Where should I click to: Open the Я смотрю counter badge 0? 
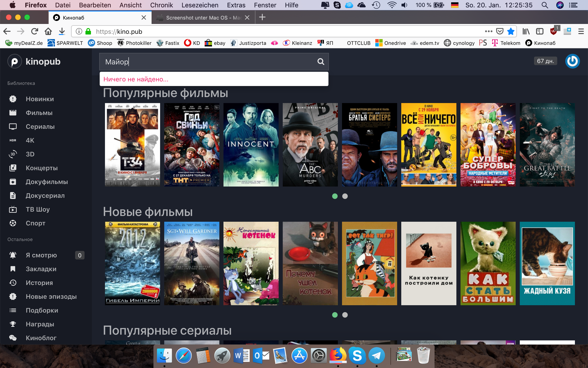pos(80,255)
